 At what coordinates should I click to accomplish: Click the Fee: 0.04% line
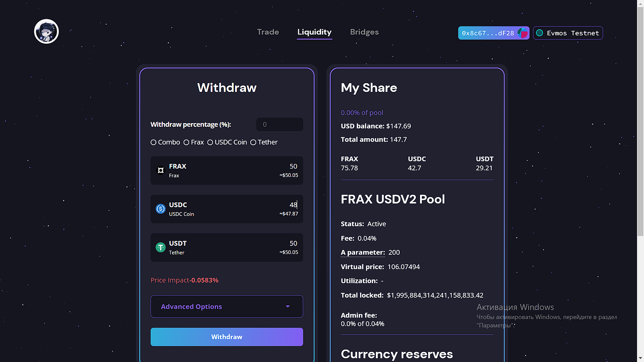pyautogui.click(x=359, y=238)
